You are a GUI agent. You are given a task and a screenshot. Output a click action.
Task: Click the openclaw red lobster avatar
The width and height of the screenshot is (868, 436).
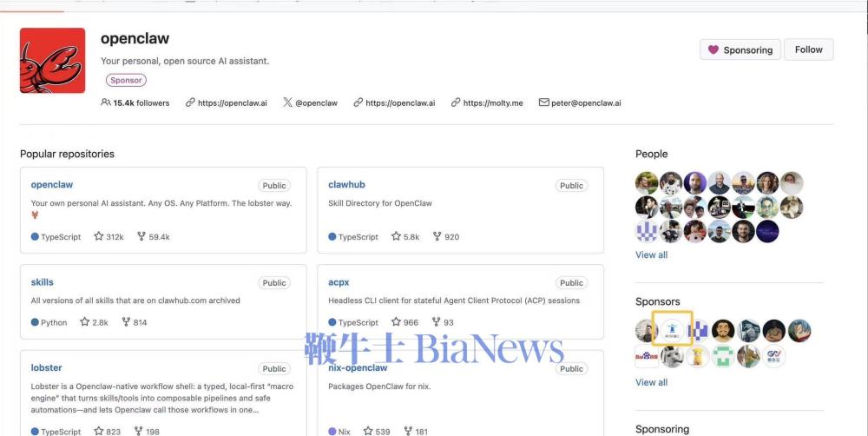point(53,61)
